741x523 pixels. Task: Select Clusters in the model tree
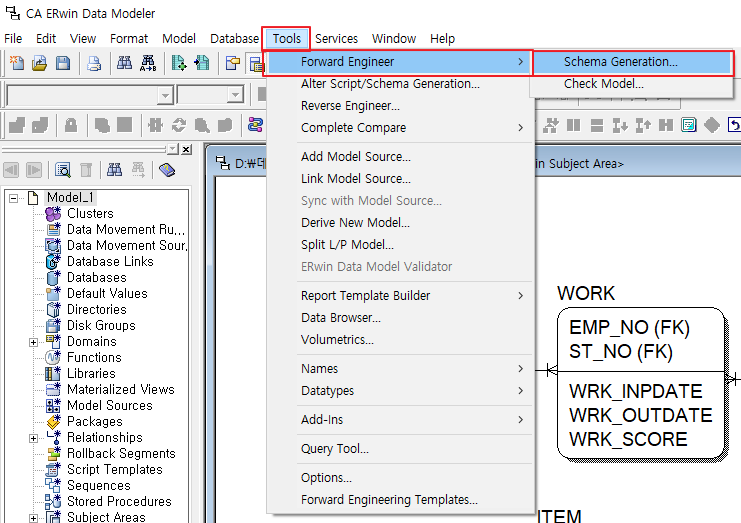90,214
